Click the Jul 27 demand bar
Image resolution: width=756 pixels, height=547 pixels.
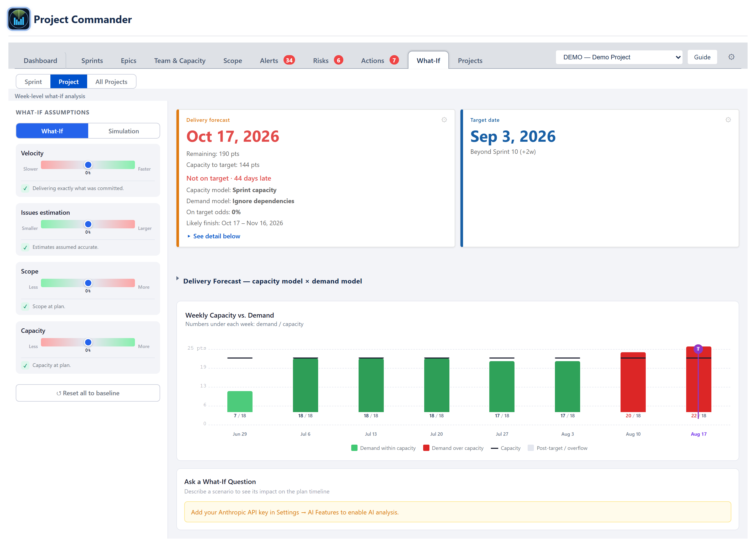coord(502,387)
